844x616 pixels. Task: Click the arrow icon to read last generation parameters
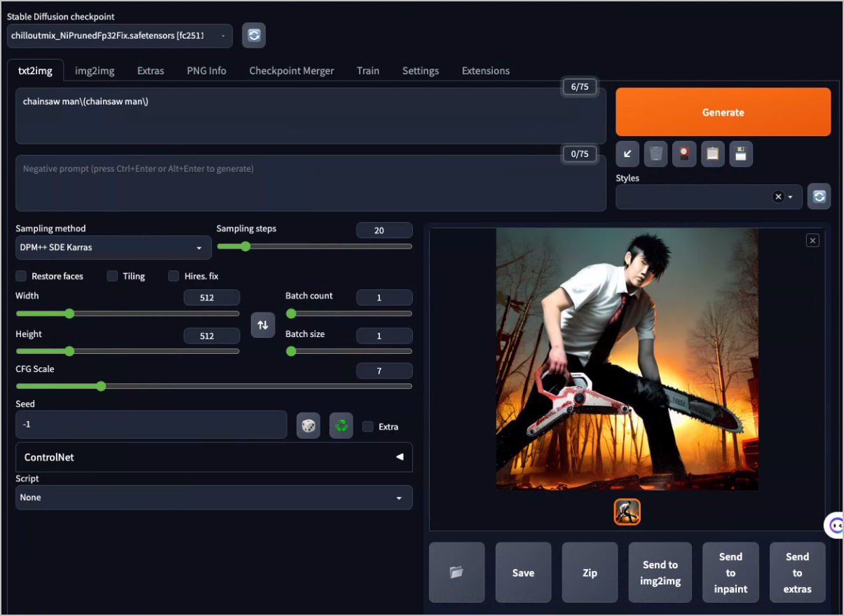pos(627,153)
